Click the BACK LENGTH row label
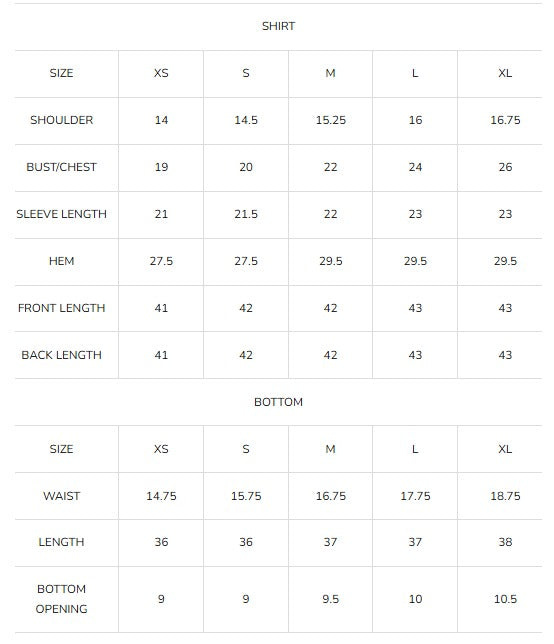 pyautogui.click(x=62, y=355)
